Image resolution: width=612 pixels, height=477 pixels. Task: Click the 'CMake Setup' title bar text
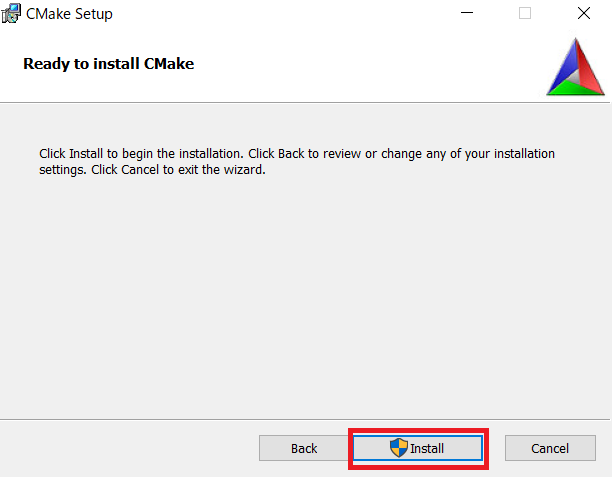click(69, 14)
